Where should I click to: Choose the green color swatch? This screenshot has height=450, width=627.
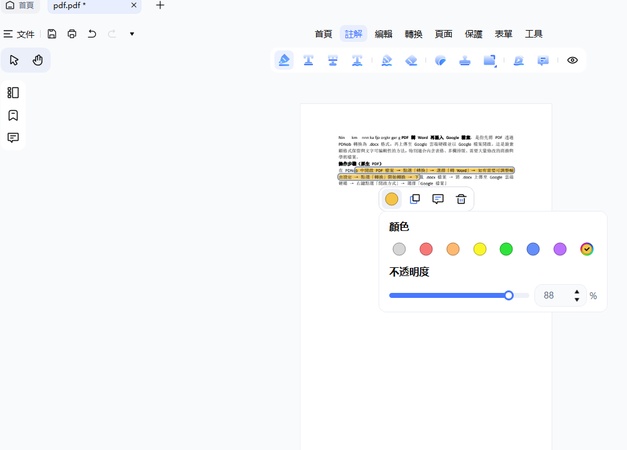coord(506,249)
